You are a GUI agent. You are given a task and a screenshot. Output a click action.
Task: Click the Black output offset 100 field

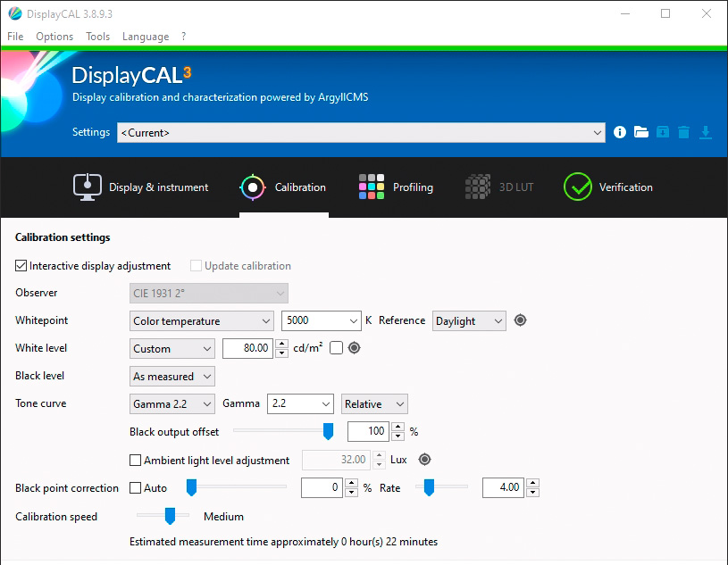368,432
